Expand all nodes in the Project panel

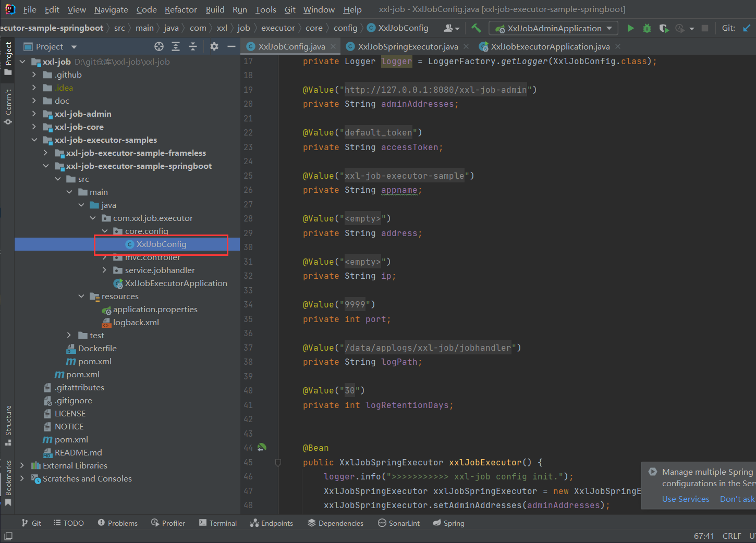coord(176,46)
